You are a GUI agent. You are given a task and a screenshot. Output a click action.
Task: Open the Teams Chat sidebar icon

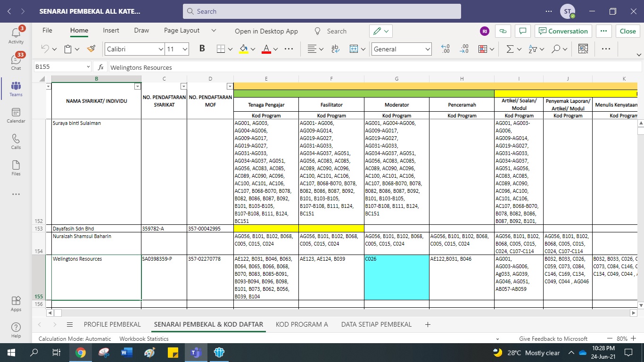(x=16, y=61)
